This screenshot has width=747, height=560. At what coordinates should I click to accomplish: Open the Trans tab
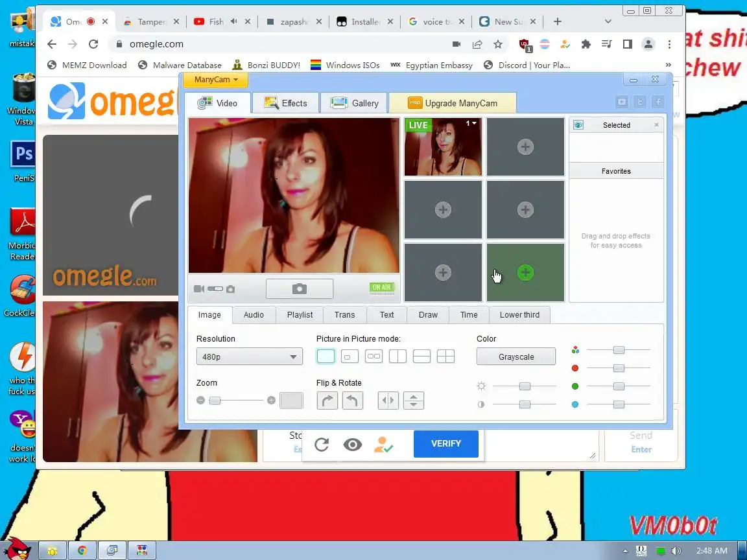tap(344, 315)
